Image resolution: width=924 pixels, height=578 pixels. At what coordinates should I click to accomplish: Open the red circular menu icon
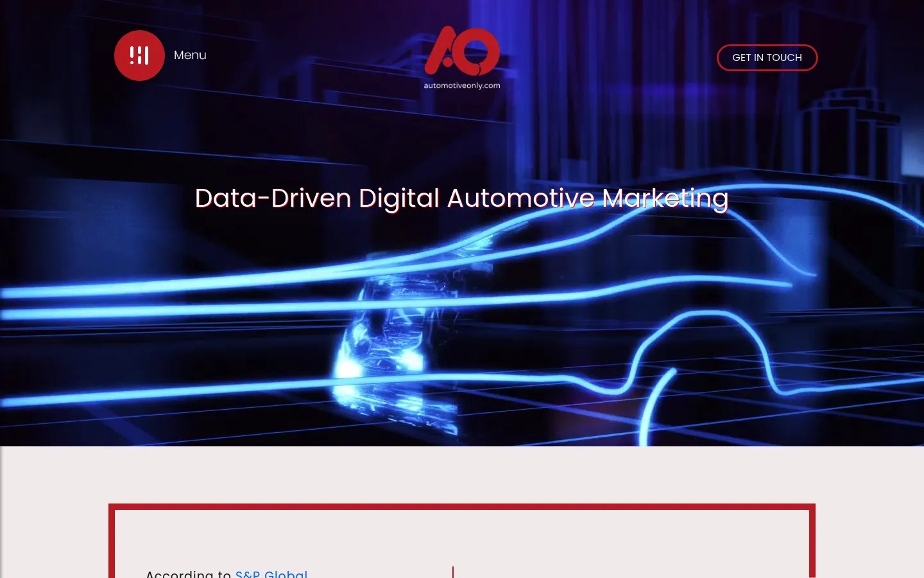(139, 55)
